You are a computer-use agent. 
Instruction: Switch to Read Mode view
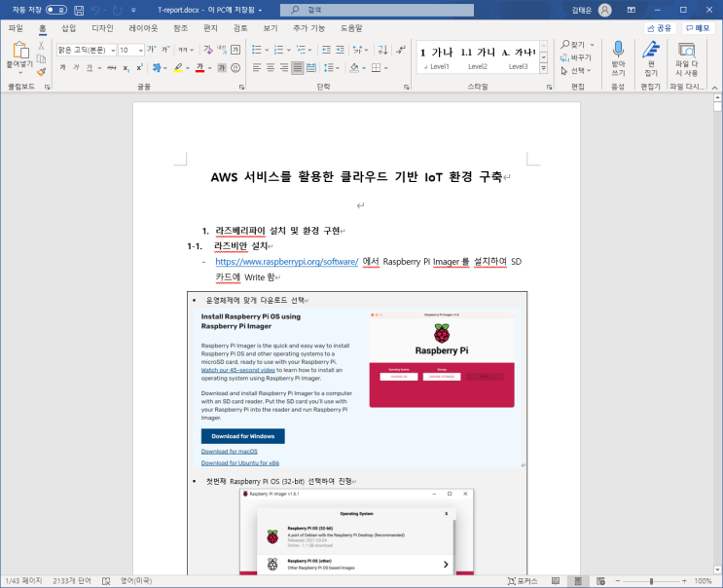[556, 581]
